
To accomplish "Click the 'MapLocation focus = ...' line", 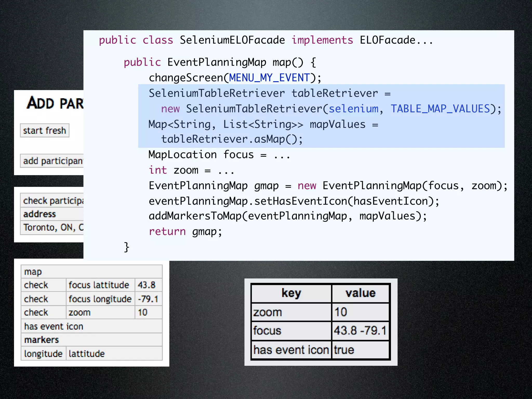I will click(219, 155).
